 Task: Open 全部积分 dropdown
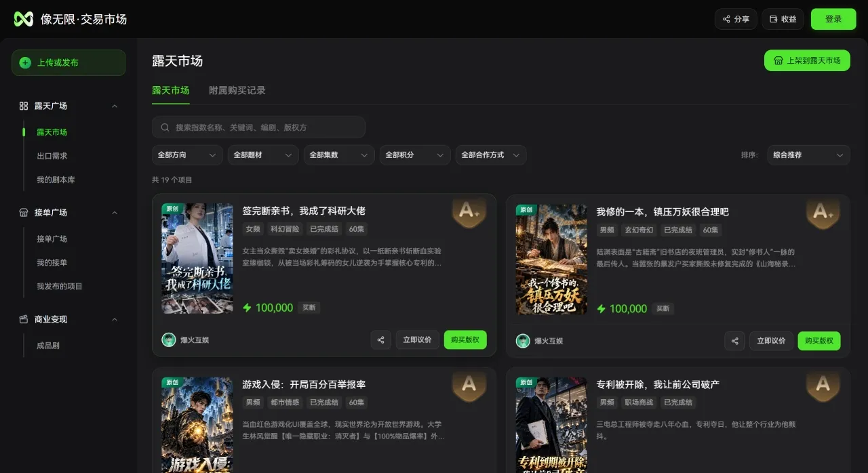point(415,155)
